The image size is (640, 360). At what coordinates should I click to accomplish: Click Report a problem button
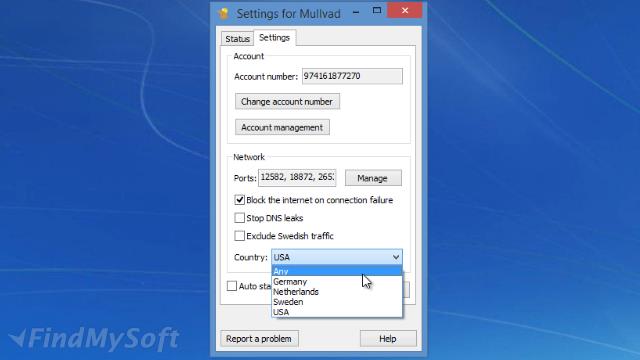(260, 339)
